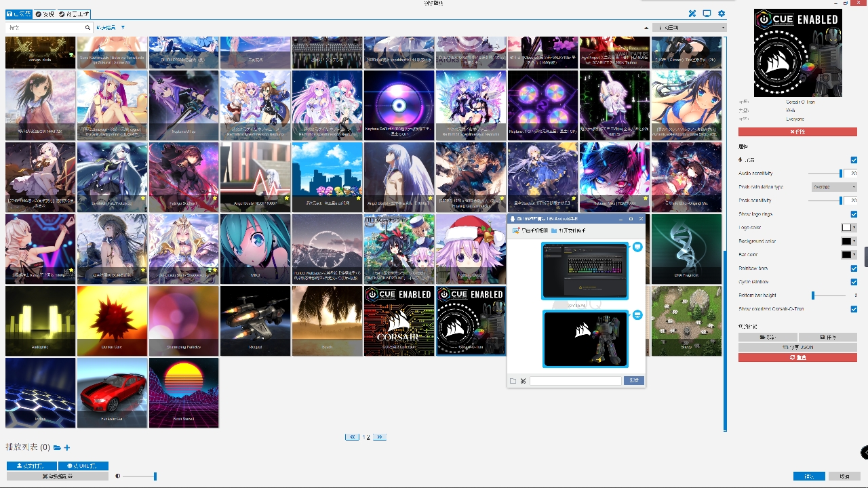Toggle the Cycle rainbow checkbox
Image resolution: width=868 pixels, height=488 pixels.
[854, 282]
